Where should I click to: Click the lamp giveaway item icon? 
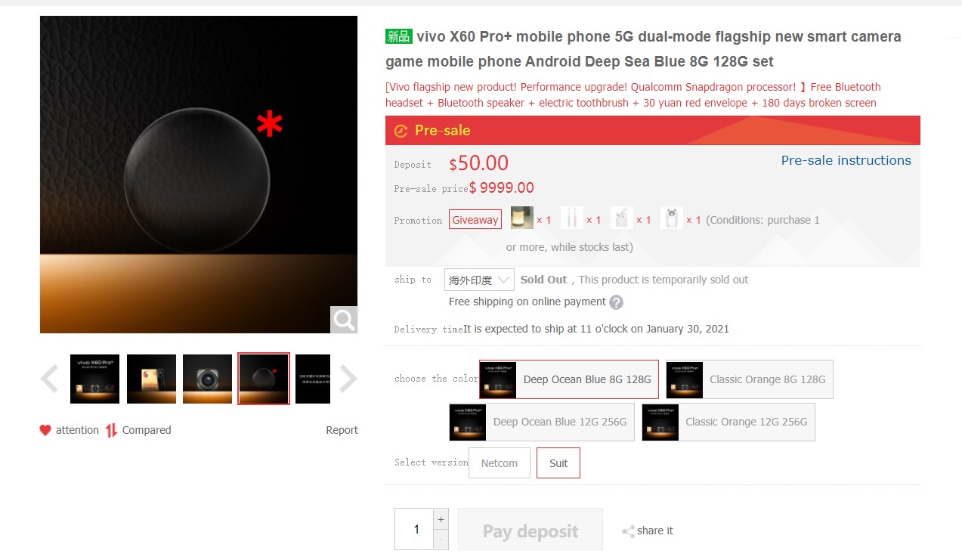(x=522, y=218)
